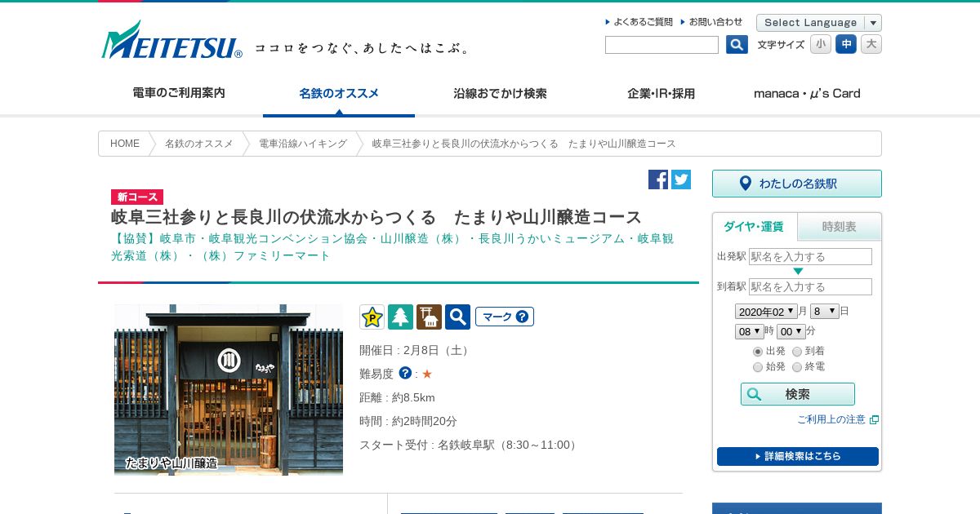Set text size to 大

pos(871,44)
